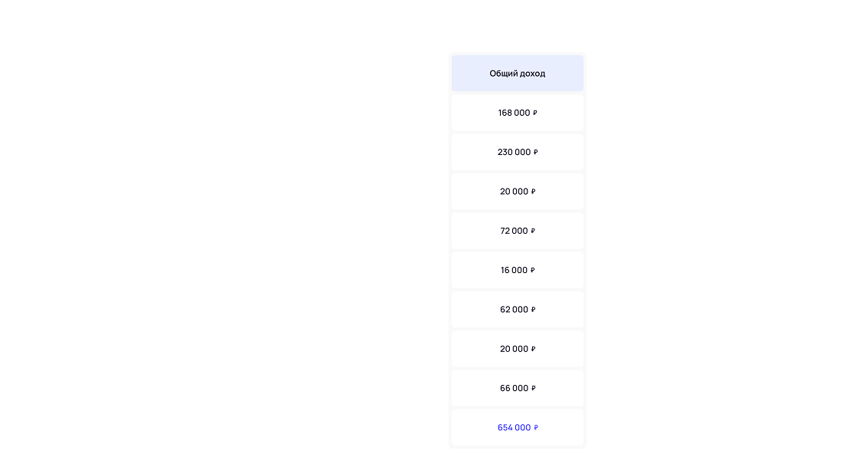Image resolution: width=868 pixels, height=467 pixels.
Task: Click the 230 000 ₽ value cell
Action: pyautogui.click(x=517, y=152)
